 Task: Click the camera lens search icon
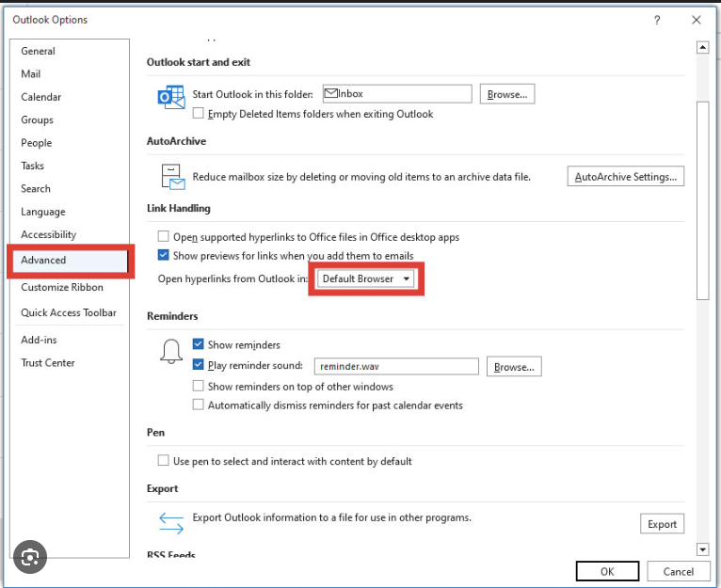coord(30,557)
